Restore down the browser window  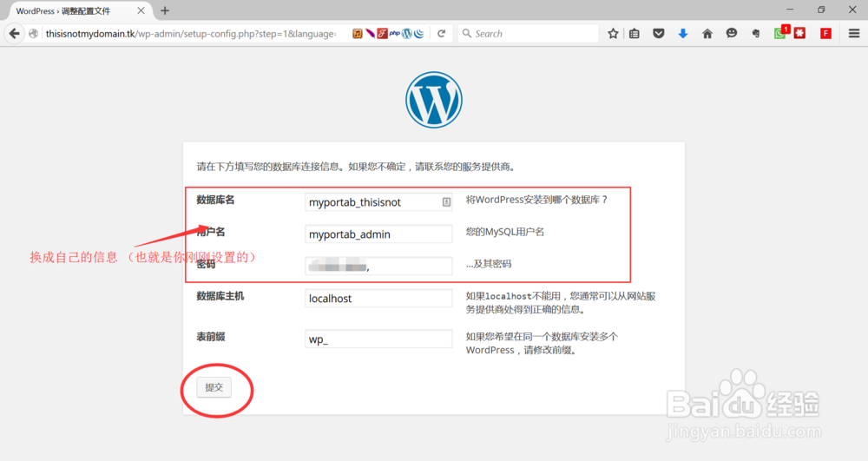point(821,10)
